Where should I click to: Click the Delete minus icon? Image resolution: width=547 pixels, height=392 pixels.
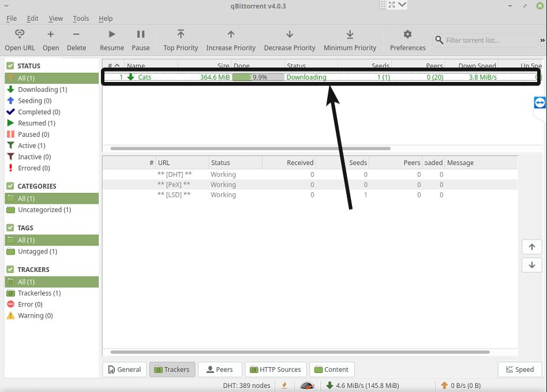point(76,34)
